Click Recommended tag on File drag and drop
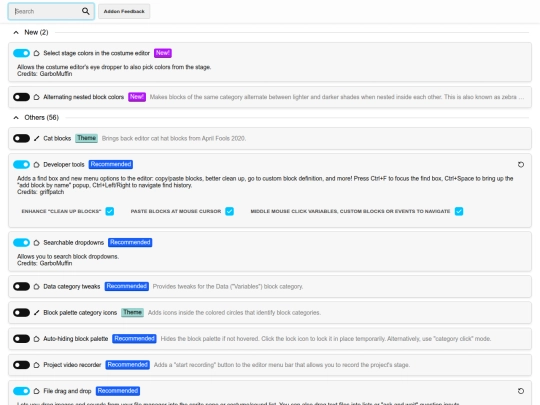Image resolution: width=540 pixels, height=405 pixels. (x=118, y=391)
